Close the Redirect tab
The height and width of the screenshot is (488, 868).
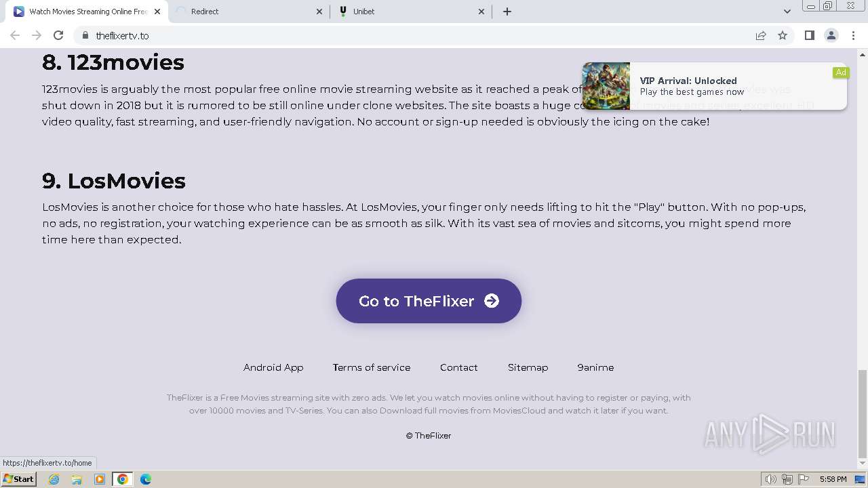pyautogui.click(x=319, y=12)
